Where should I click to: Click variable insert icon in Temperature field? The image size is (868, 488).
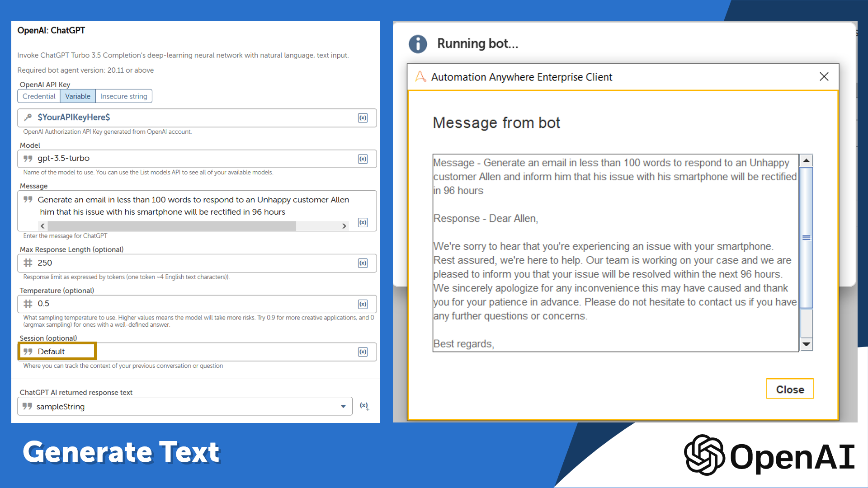point(363,304)
